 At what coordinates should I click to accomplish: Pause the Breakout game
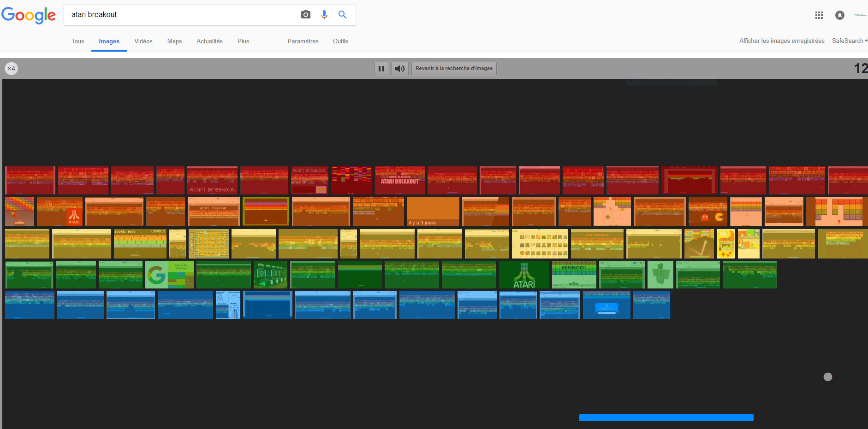coord(381,69)
